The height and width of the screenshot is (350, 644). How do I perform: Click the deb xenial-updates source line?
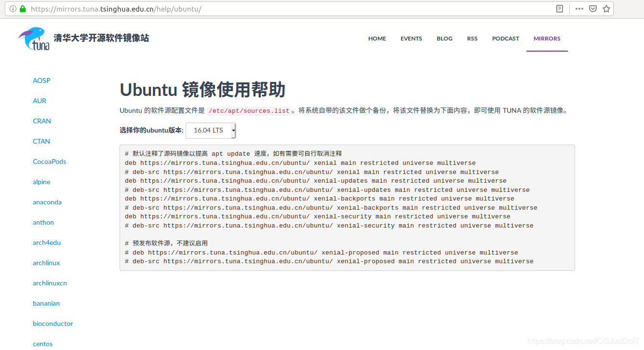click(316, 181)
